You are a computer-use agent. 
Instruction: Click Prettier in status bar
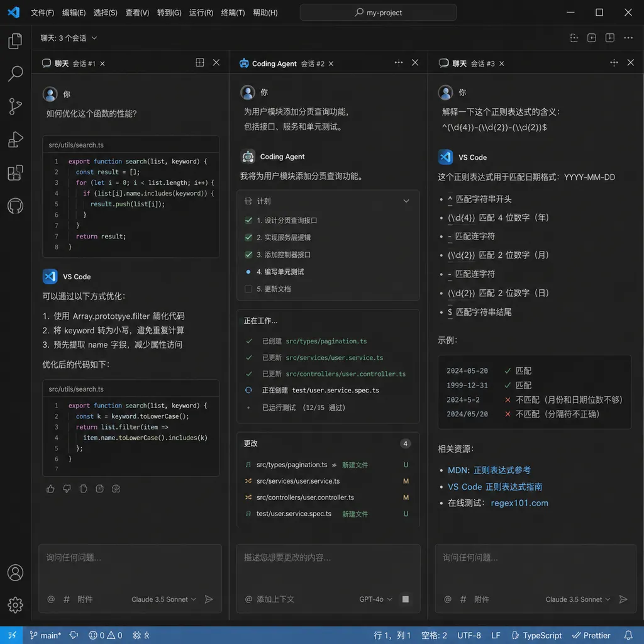(x=591, y=635)
